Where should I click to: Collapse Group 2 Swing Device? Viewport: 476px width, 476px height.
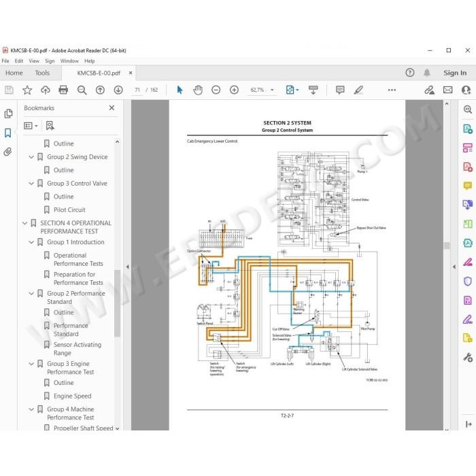pyautogui.click(x=31, y=157)
